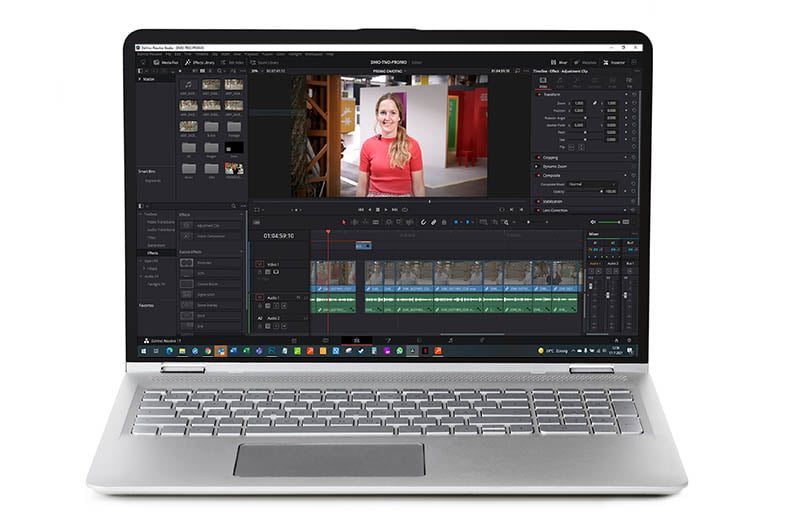Open the Media Pool panel button
This screenshot has width=800, height=530.
(166, 62)
